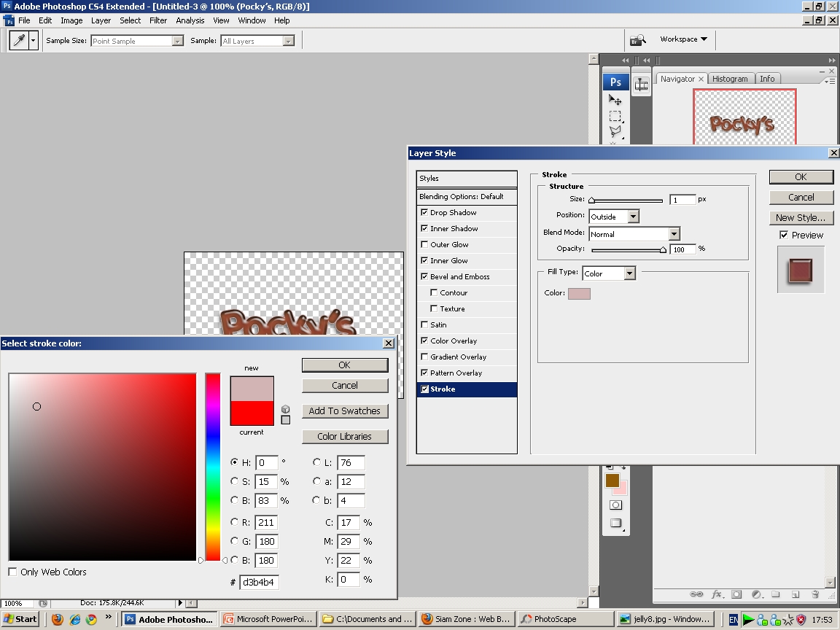This screenshot has height=630, width=840.
Task: Open Internet Explorer from quick launch
Action: point(75,619)
